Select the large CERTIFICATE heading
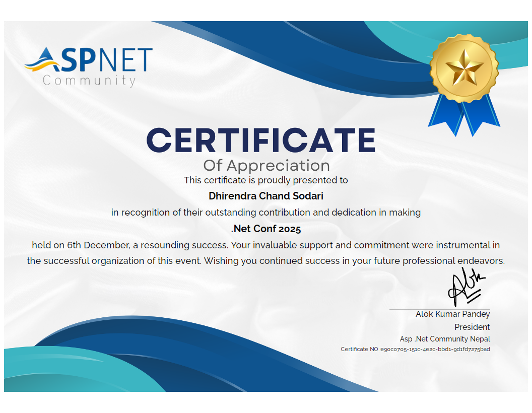This screenshot has width=532, height=413. tap(261, 140)
